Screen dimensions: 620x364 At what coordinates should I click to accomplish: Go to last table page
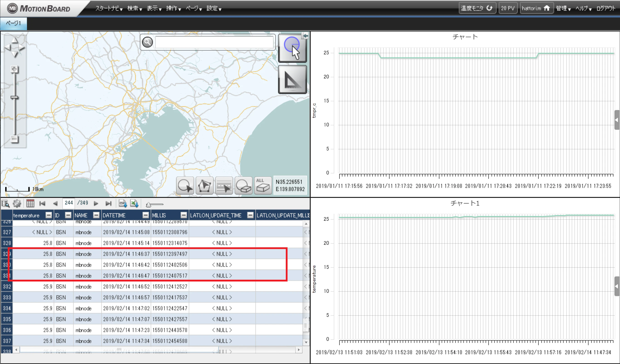click(108, 204)
